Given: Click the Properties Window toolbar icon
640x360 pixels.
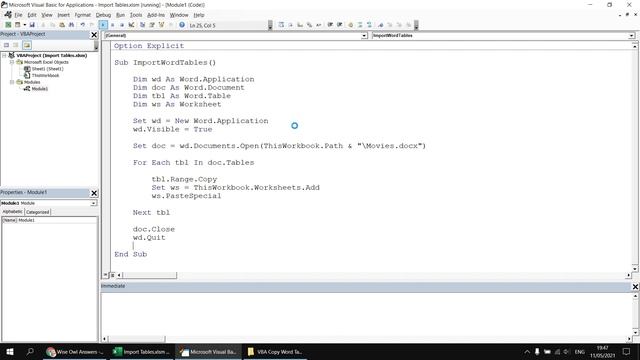Looking at the screenshot, I should pos(152,25).
